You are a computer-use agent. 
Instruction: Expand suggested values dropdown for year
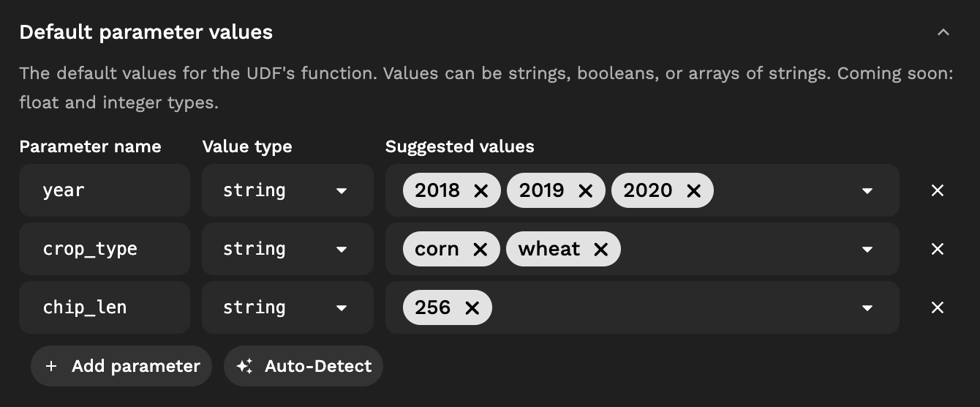point(867,191)
